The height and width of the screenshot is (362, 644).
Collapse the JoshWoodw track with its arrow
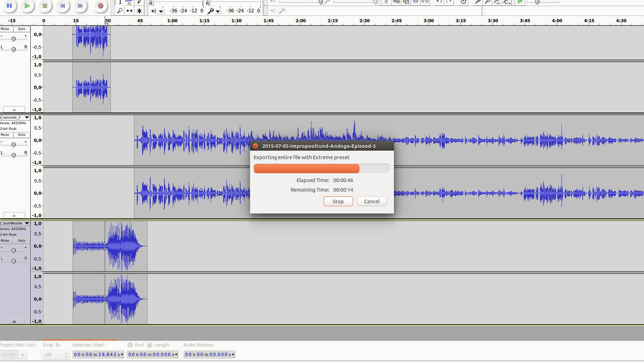tap(14, 321)
